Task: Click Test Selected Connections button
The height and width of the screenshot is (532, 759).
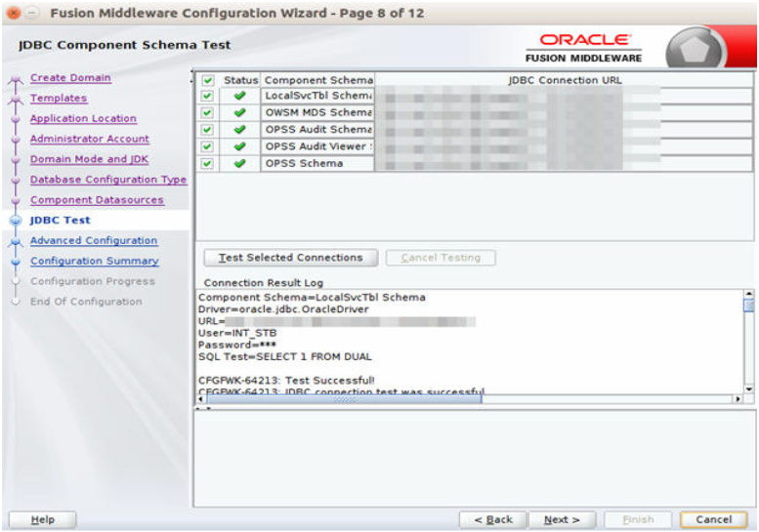Action: 291,258
